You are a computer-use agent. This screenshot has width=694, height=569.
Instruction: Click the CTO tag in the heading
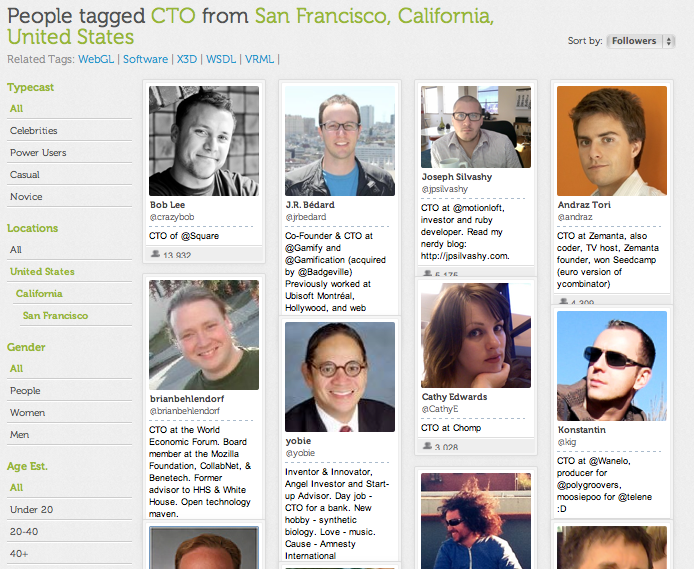pyautogui.click(x=173, y=16)
